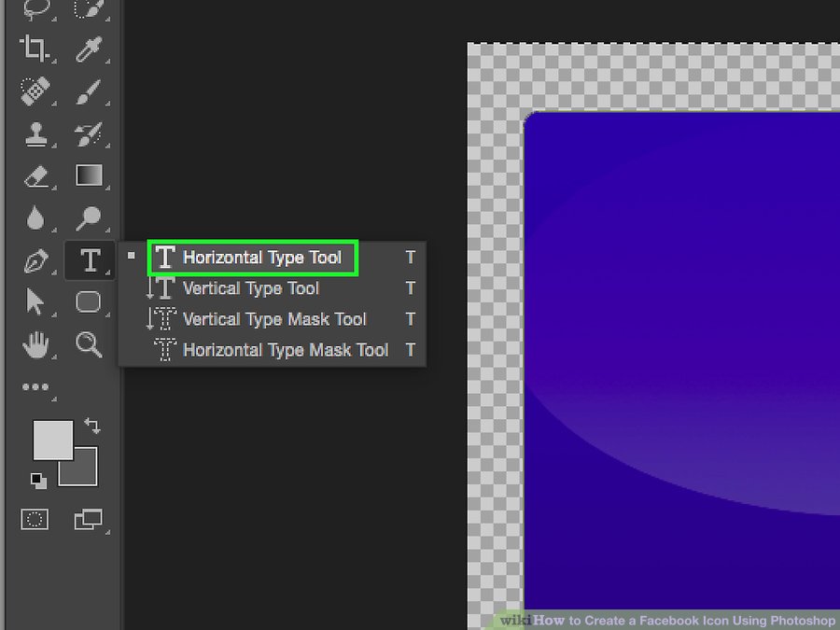This screenshot has width=840, height=630.
Task: Select the Pen tool
Action: pos(35,261)
